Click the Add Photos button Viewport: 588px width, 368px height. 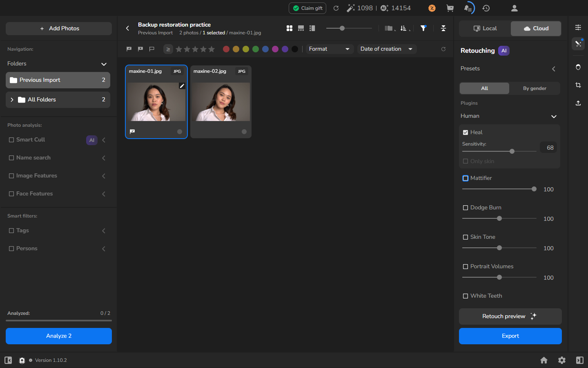pos(59,29)
